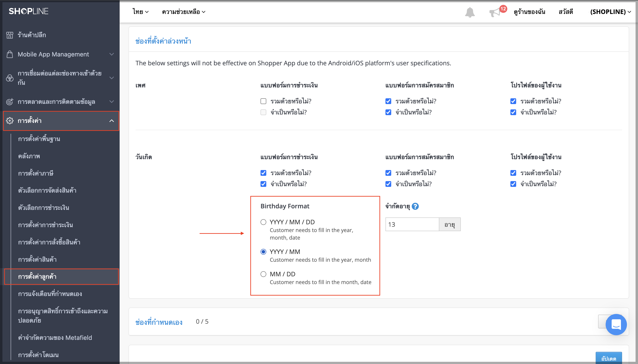Select the YYYY / MM birthday format
The image size is (638, 364).
[263, 252]
